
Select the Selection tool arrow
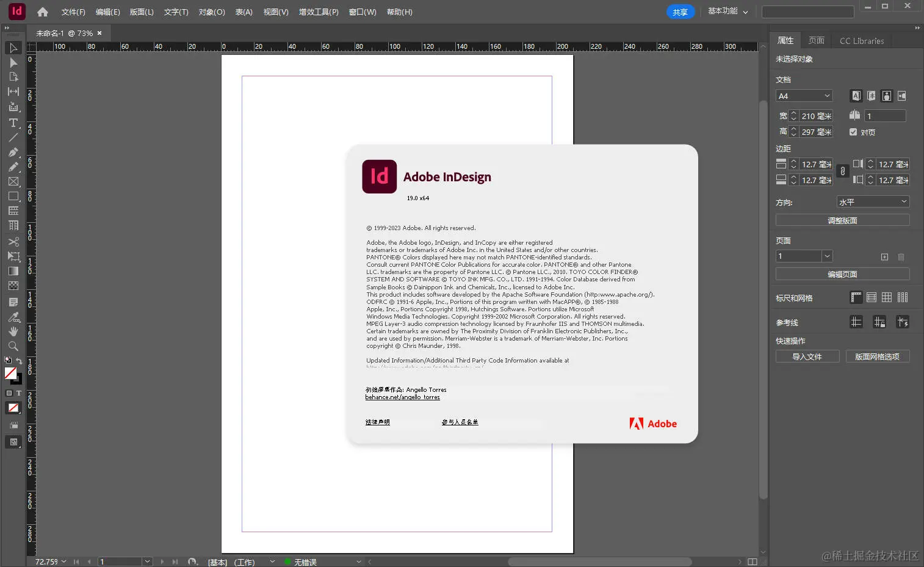coord(13,48)
